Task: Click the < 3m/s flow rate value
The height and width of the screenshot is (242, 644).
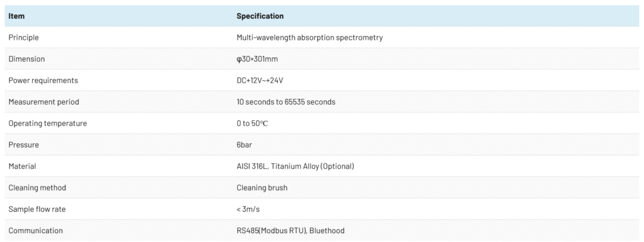Action: (x=248, y=209)
